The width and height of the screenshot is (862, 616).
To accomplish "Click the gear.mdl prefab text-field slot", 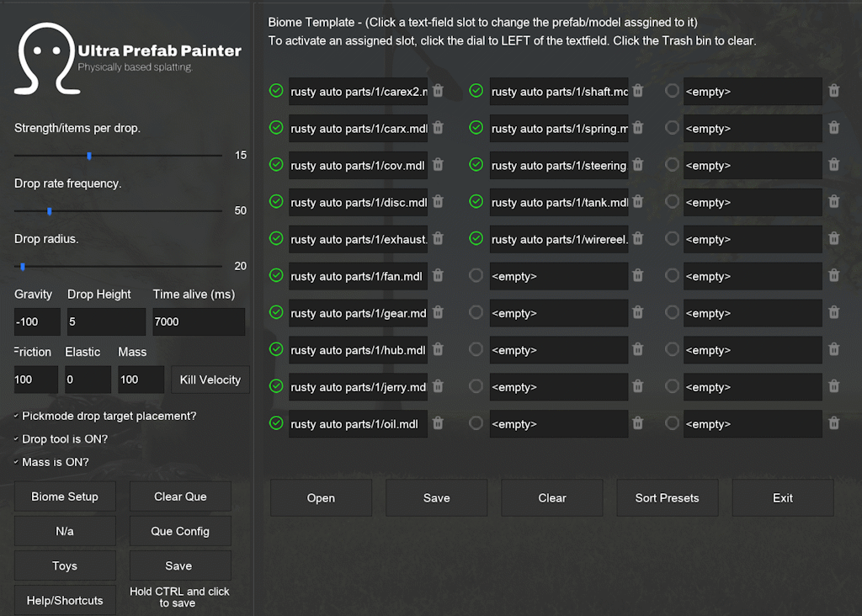I will (x=358, y=313).
